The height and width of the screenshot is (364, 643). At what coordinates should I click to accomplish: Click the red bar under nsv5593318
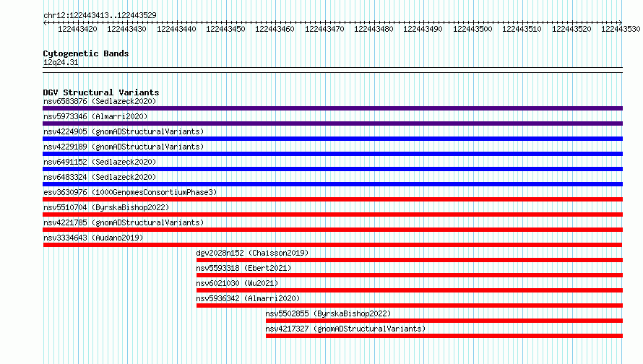410,275
